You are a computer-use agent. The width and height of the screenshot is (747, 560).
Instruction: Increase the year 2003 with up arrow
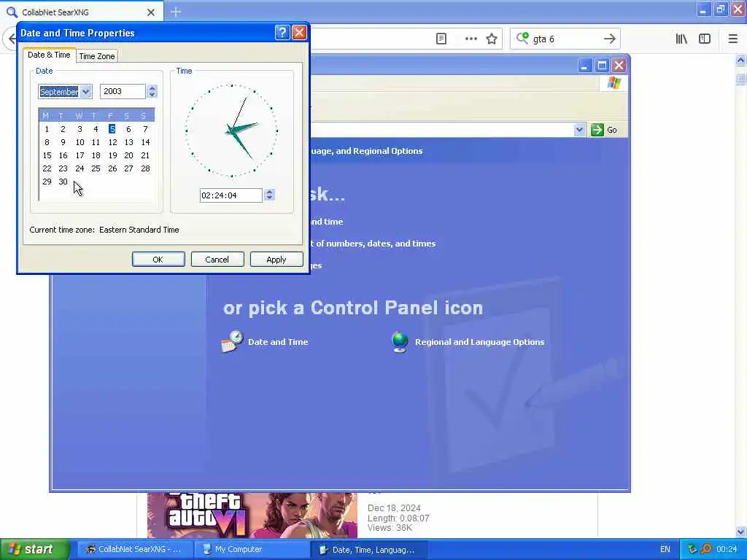[152, 88]
